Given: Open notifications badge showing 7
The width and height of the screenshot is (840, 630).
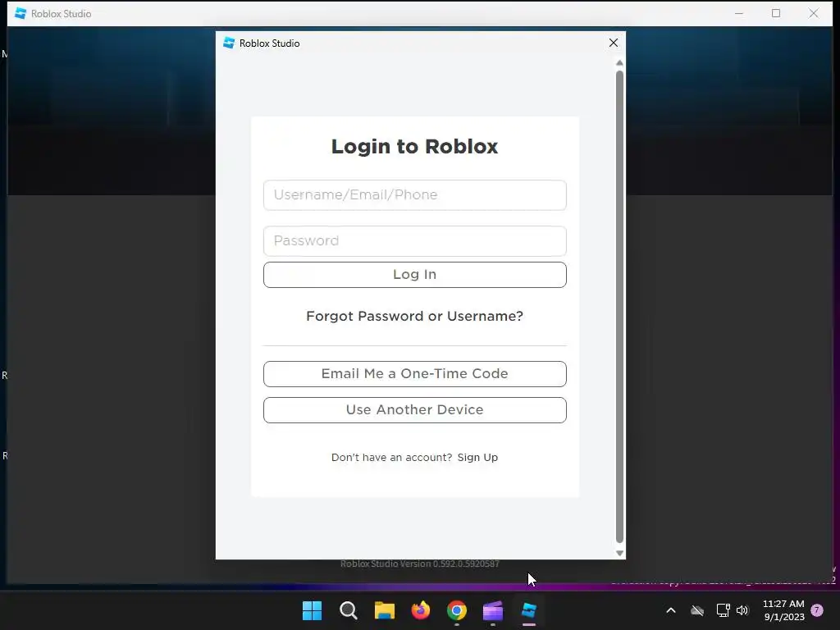Looking at the screenshot, I should pos(817,610).
